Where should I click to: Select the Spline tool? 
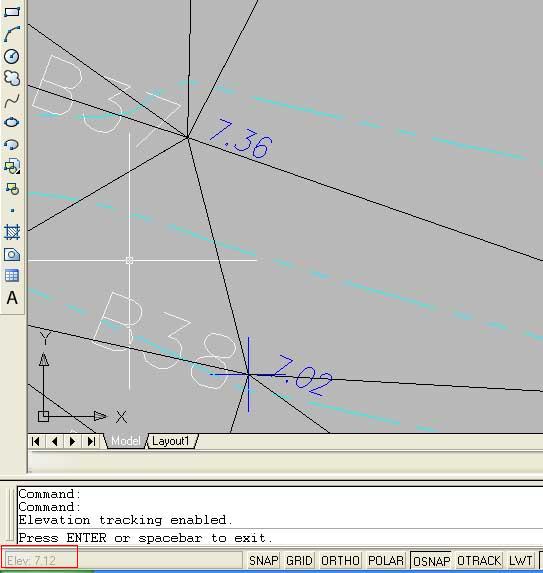click(x=12, y=100)
